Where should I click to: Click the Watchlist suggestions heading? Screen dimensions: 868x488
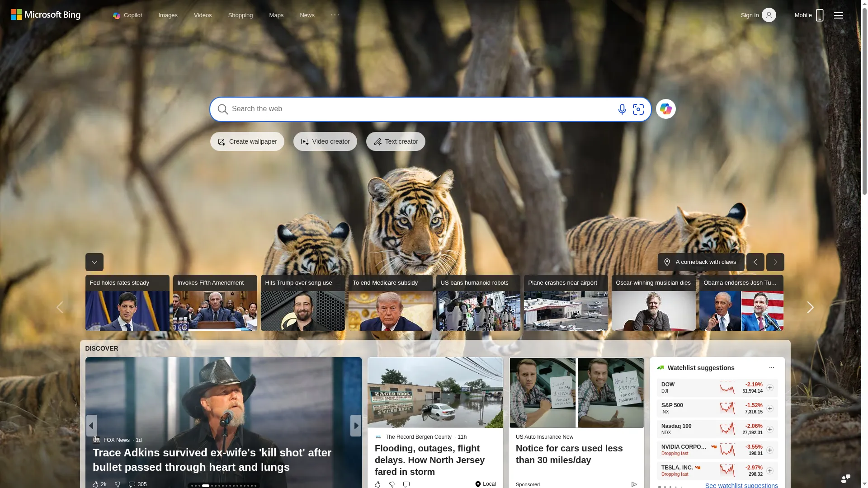pos(701,368)
